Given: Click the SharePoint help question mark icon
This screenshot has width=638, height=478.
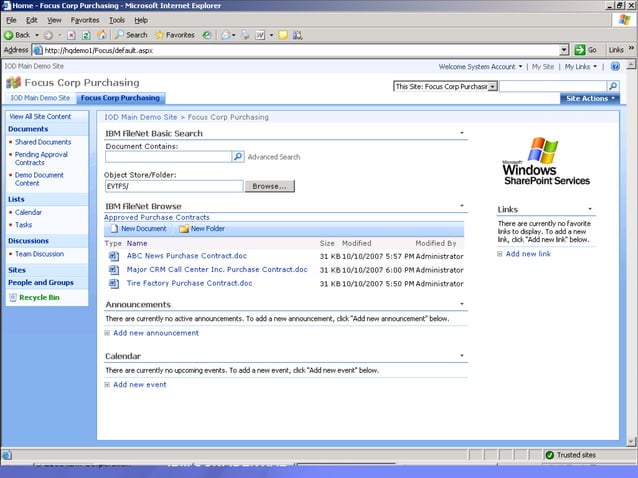Looking at the screenshot, I should tap(615, 67).
